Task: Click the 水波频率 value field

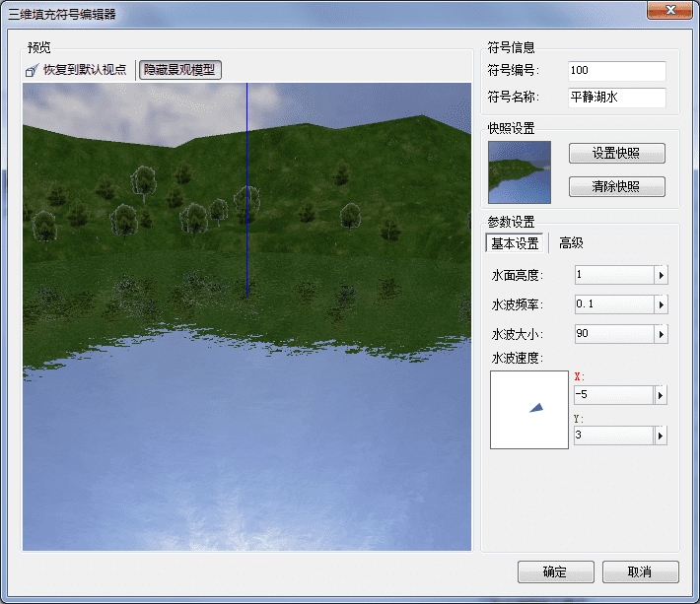Action: point(614,304)
